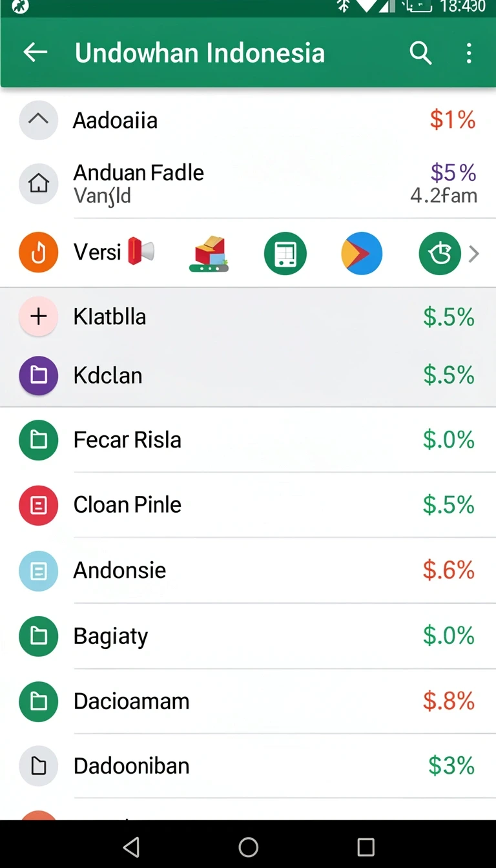Open the purple Kdclan folder icon
Screen dimensions: 496x868
(39, 375)
